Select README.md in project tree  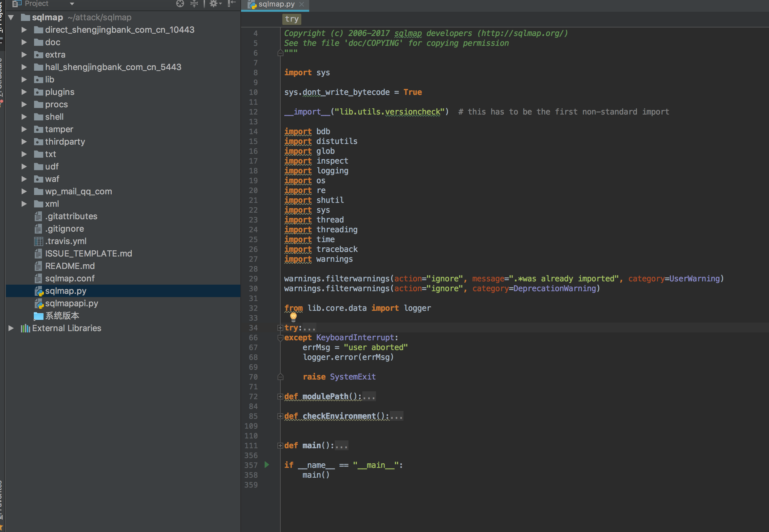(70, 266)
